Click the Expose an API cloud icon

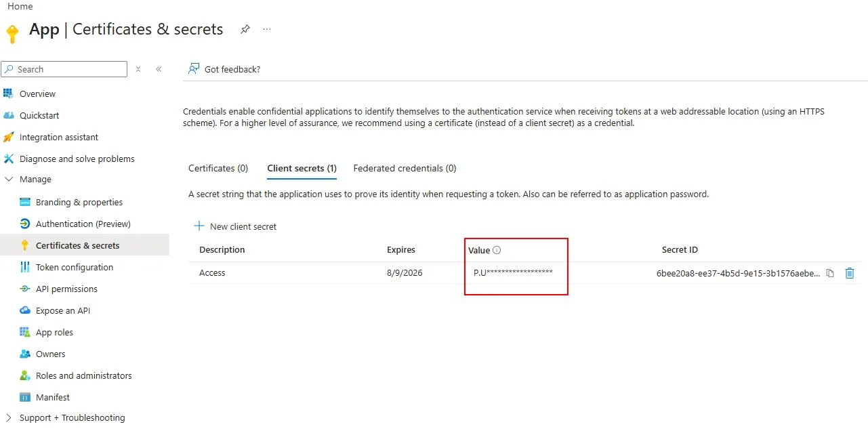tap(25, 310)
